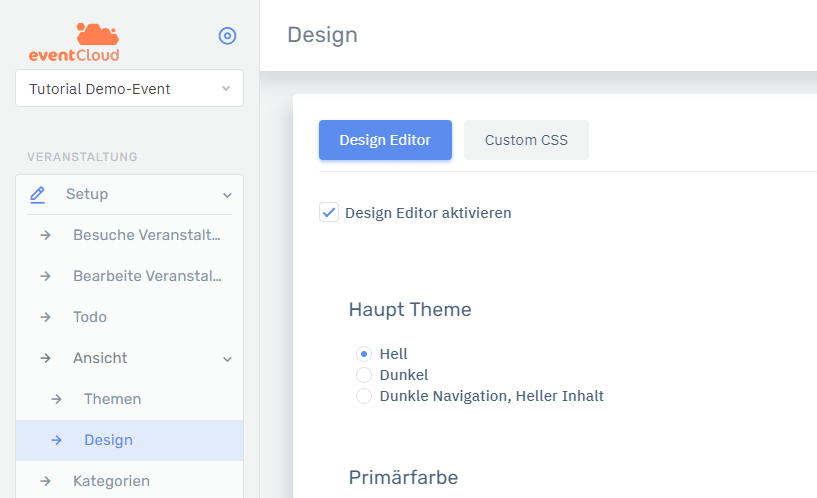This screenshot has height=498, width=817.
Task: Click the VERANSTALTUNG section label
Action: click(82, 157)
